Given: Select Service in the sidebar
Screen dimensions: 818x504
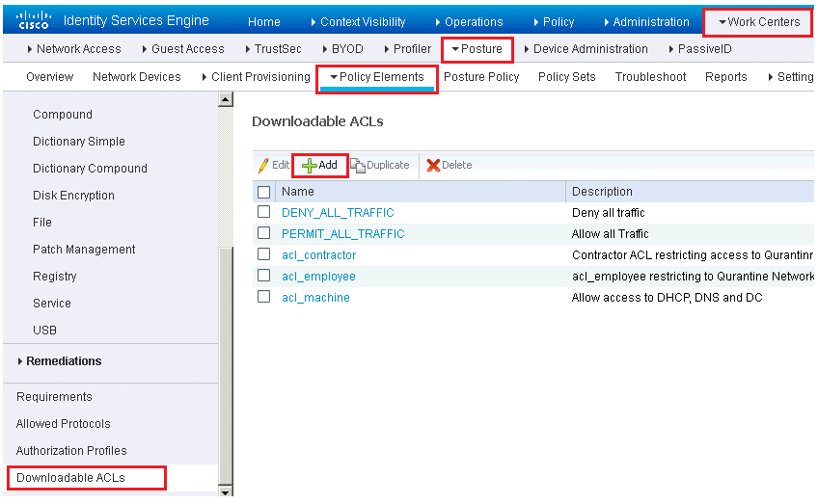Looking at the screenshot, I should click(x=52, y=304).
